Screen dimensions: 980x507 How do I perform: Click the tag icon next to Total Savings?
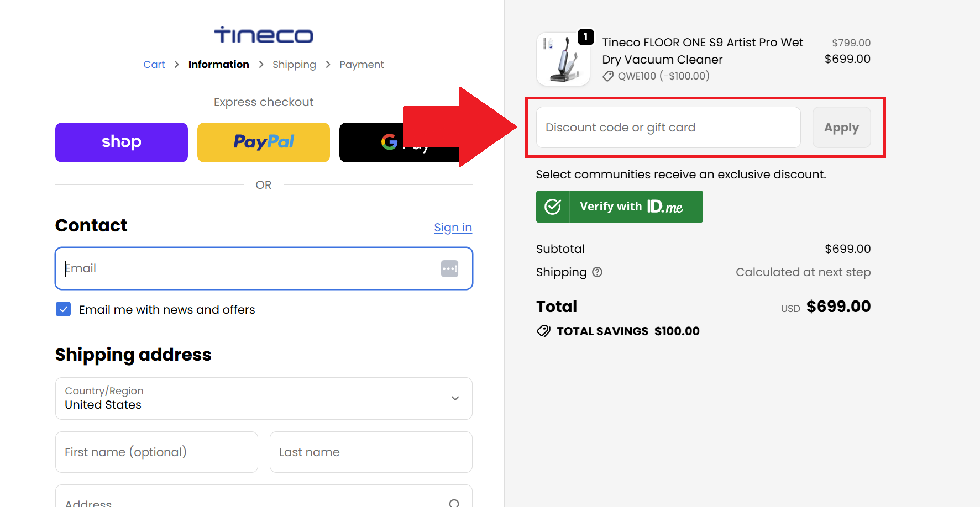point(543,331)
